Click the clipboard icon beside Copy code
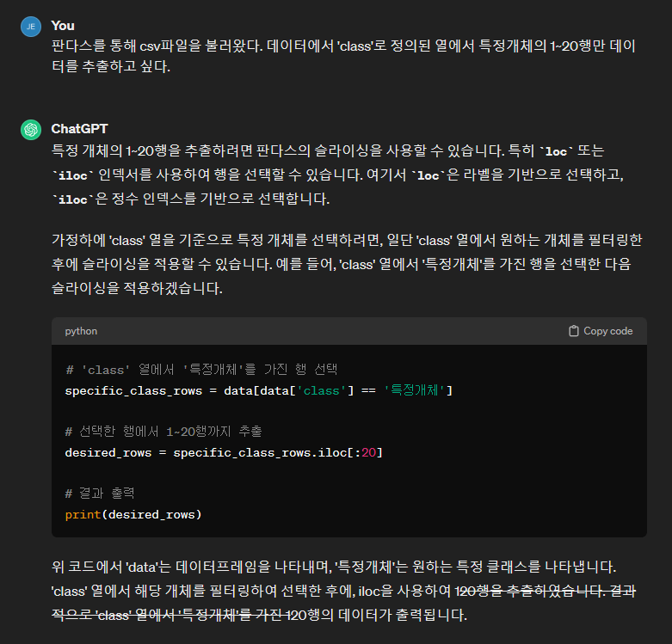The width and height of the screenshot is (672, 644). tap(573, 331)
